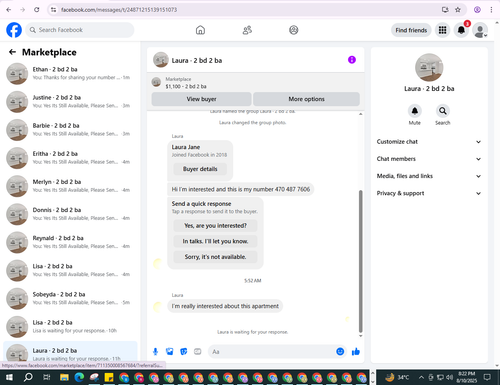Send a thumbs-up like
This screenshot has width=500, height=385.
(356, 351)
